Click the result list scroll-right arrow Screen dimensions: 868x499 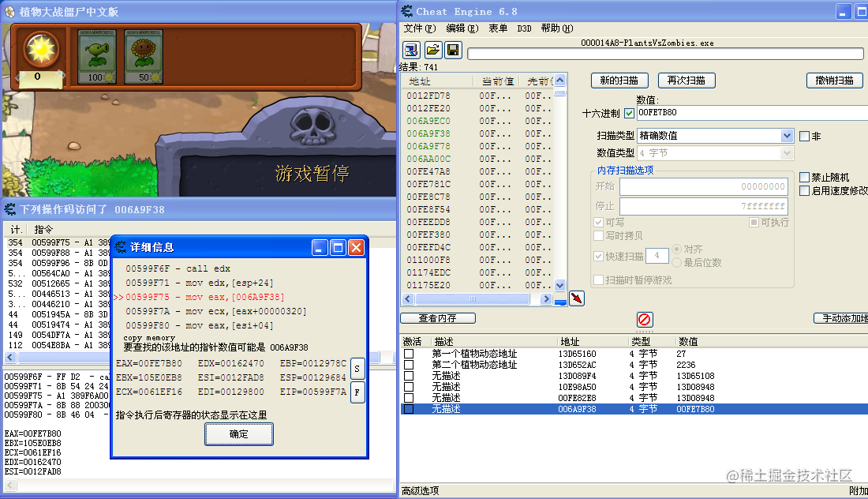(546, 299)
